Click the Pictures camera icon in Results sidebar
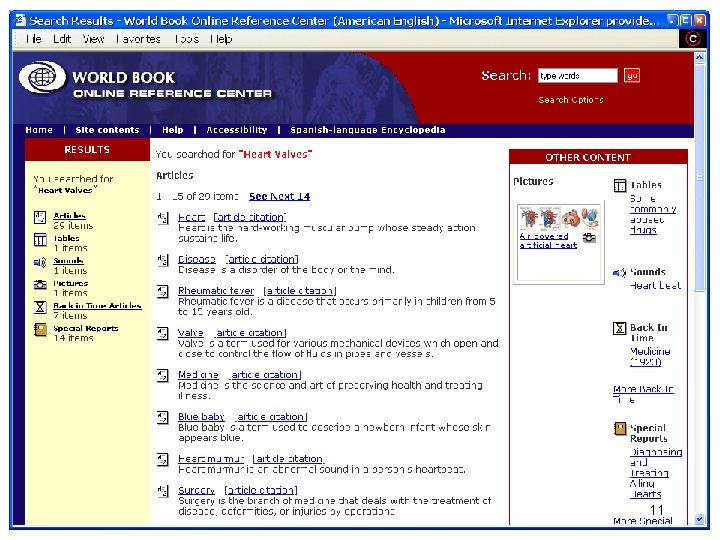Viewport: 720px width, 540px height. 40,285
